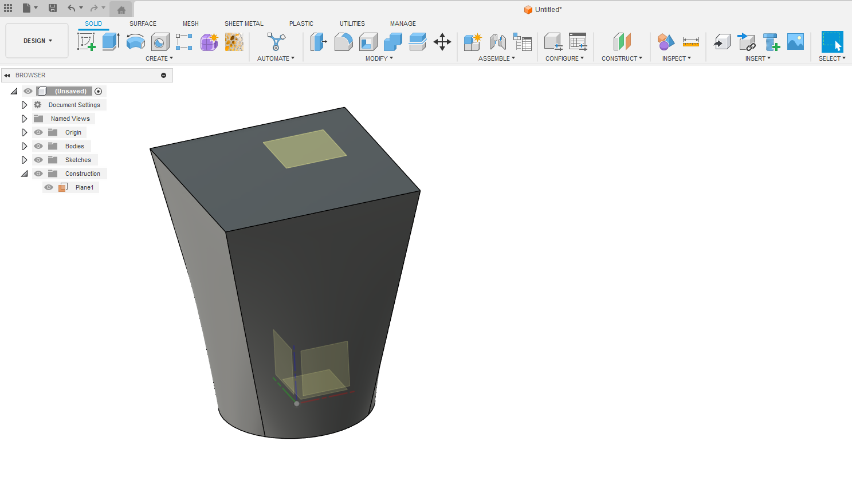Select the Offset Plane construct tool
852x504 pixels.
[622, 42]
